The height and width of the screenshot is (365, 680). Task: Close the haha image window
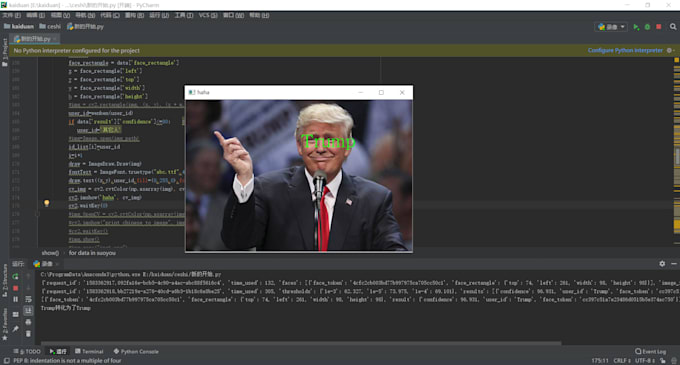[x=402, y=92]
